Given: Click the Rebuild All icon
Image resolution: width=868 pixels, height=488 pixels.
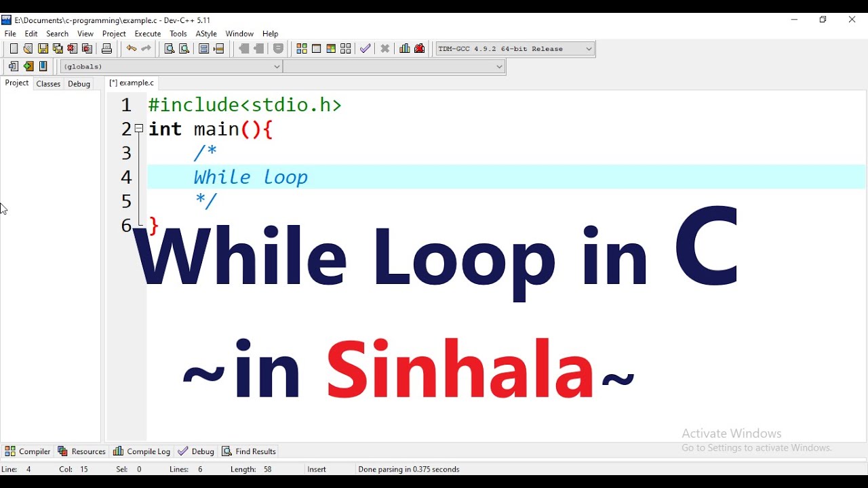Looking at the screenshot, I should [346, 49].
